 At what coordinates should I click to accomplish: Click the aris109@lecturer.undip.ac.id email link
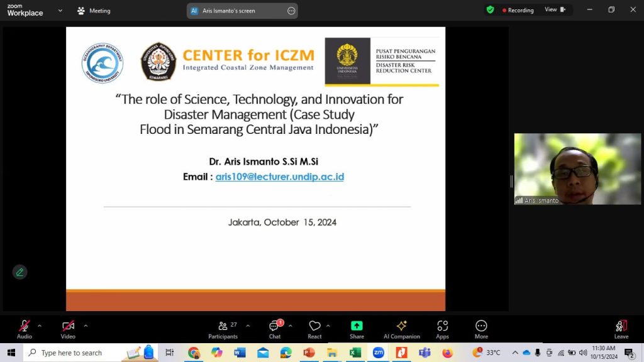pos(279,177)
